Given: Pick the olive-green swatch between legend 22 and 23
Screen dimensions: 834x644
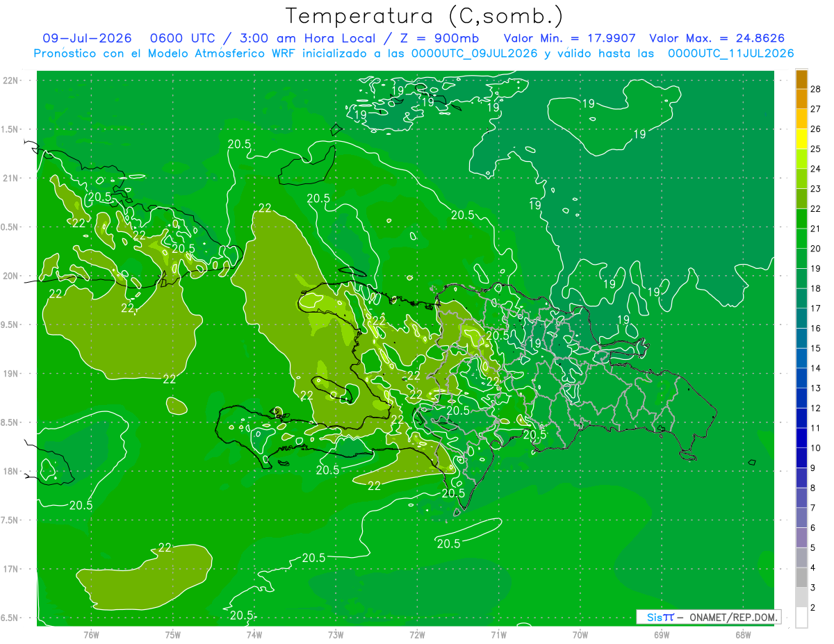Looking at the screenshot, I should click(x=801, y=199).
